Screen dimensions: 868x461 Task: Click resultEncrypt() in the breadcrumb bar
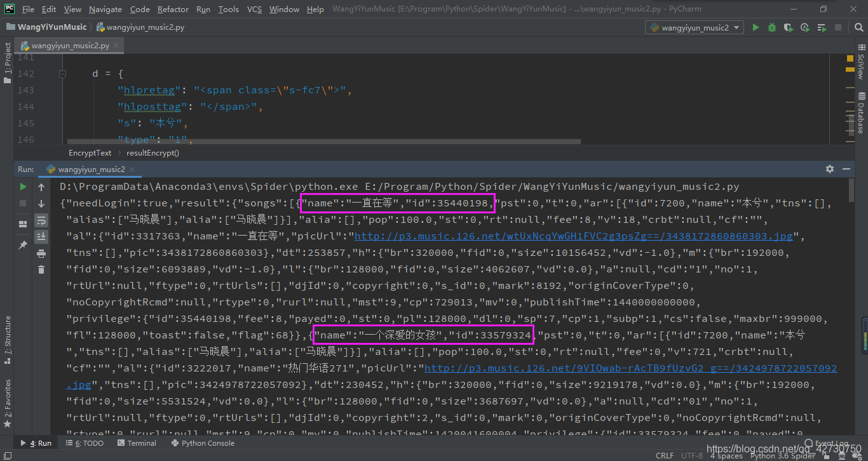pyautogui.click(x=153, y=152)
